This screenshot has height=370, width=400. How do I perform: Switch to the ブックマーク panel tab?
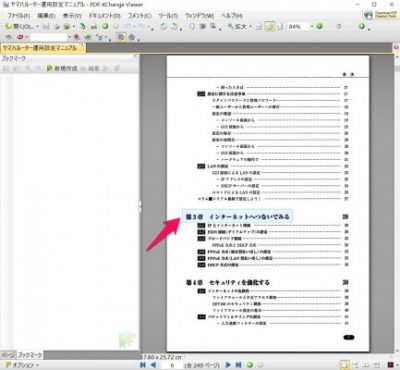click(30, 354)
